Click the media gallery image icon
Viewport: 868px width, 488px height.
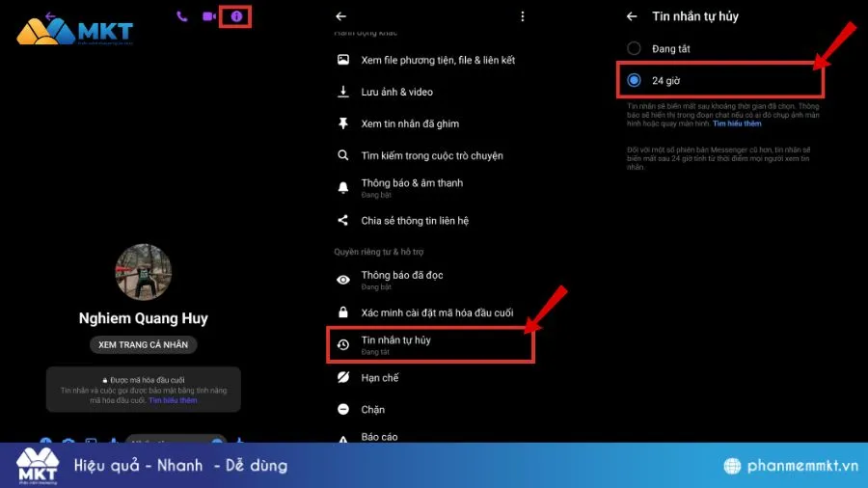tap(343, 60)
